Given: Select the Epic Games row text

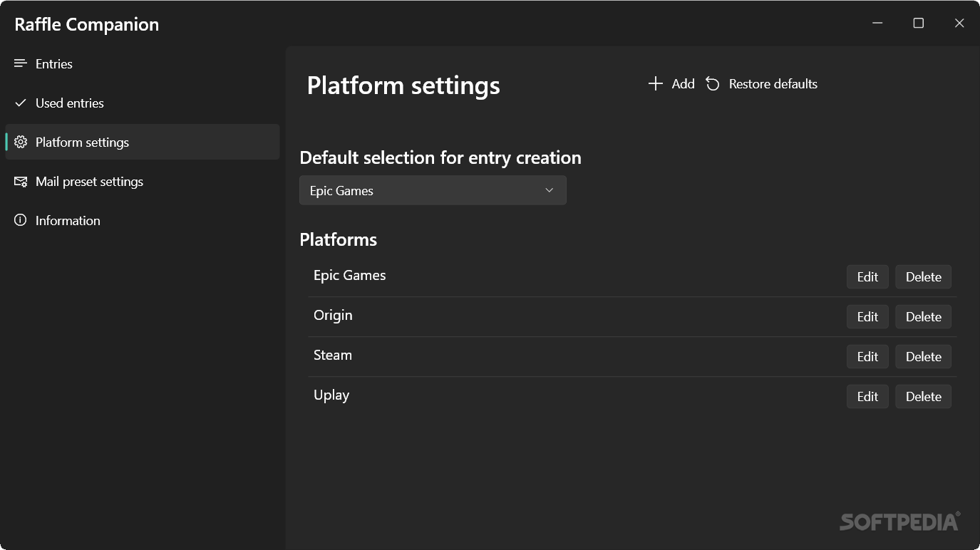Looking at the screenshot, I should coord(349,275).
